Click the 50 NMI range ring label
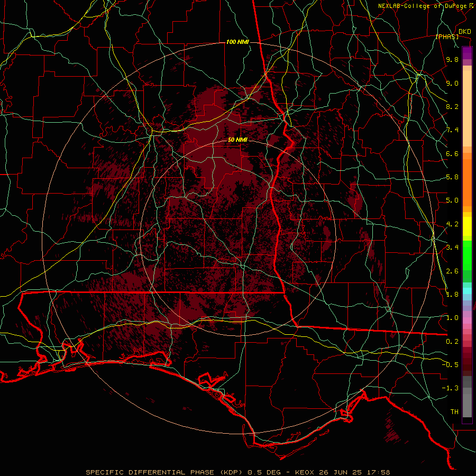Viewport: 476px width, 476px height. (x=237, y=140)
